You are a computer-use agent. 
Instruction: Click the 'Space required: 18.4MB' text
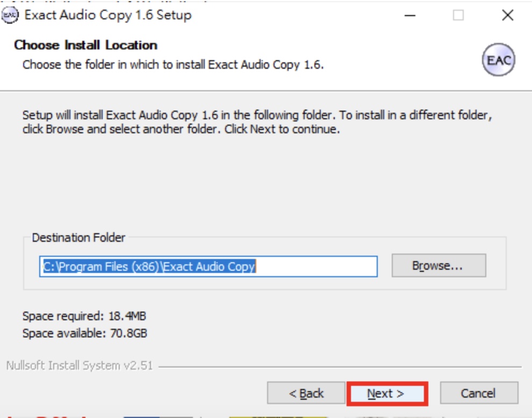tap(84, 316)
